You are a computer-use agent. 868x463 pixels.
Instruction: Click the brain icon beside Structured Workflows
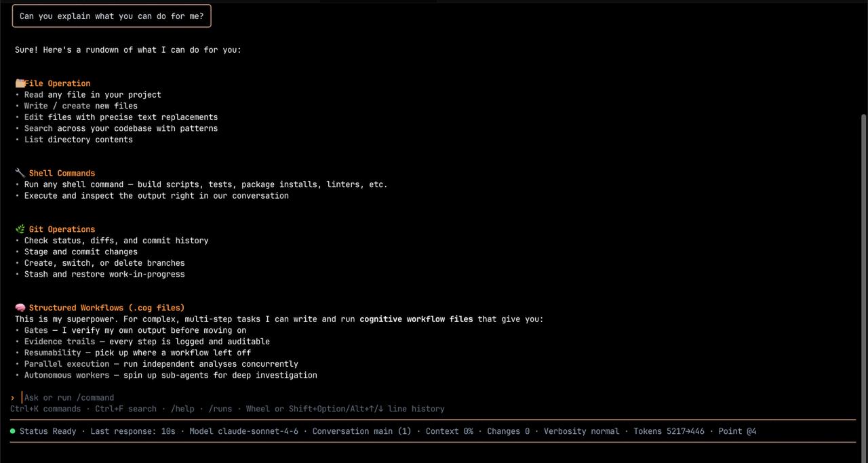tap(20, 308)
